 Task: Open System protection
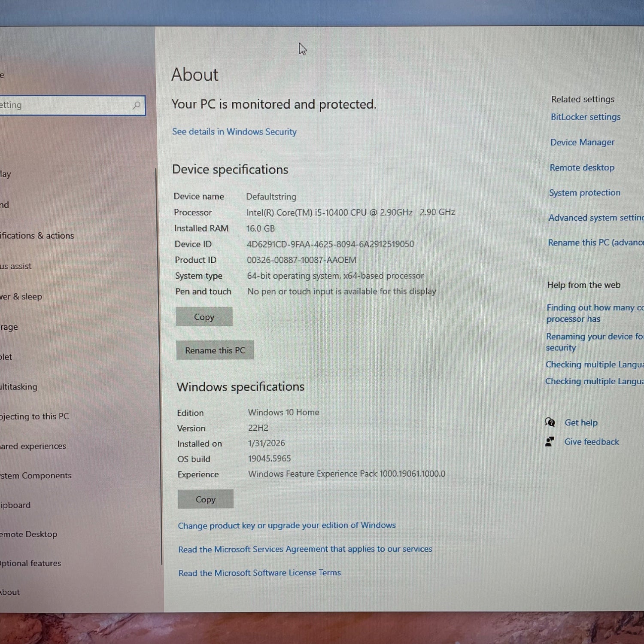pos(585,193)
